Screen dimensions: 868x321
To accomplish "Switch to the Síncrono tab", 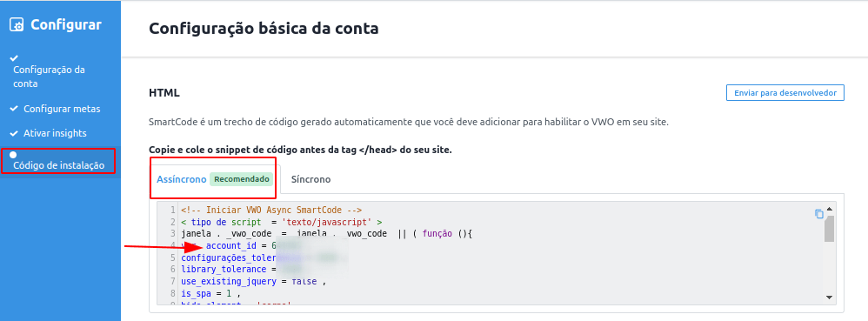I will click(311, 179).
